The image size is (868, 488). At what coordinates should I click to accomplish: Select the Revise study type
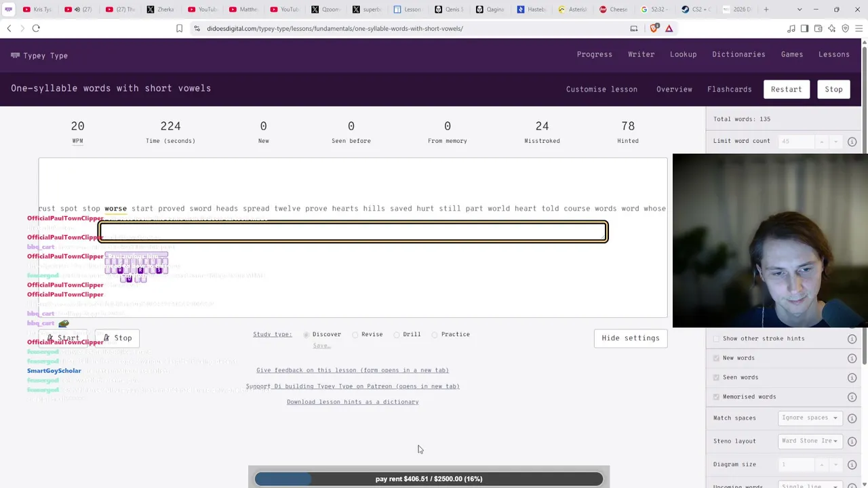(355, 335)
